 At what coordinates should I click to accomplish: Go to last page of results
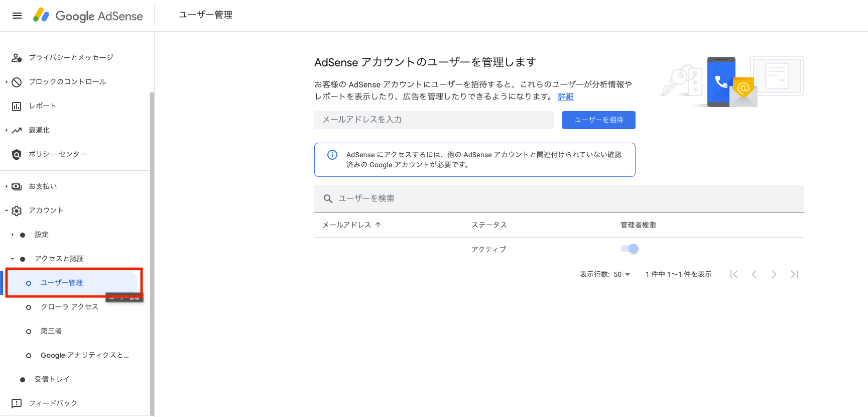(794, 274)
